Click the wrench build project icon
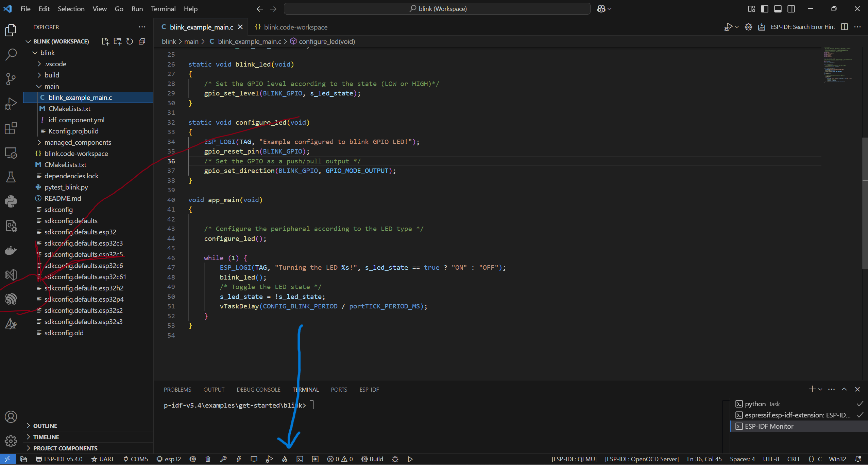868x465 pixels. (x=223, y=459)
